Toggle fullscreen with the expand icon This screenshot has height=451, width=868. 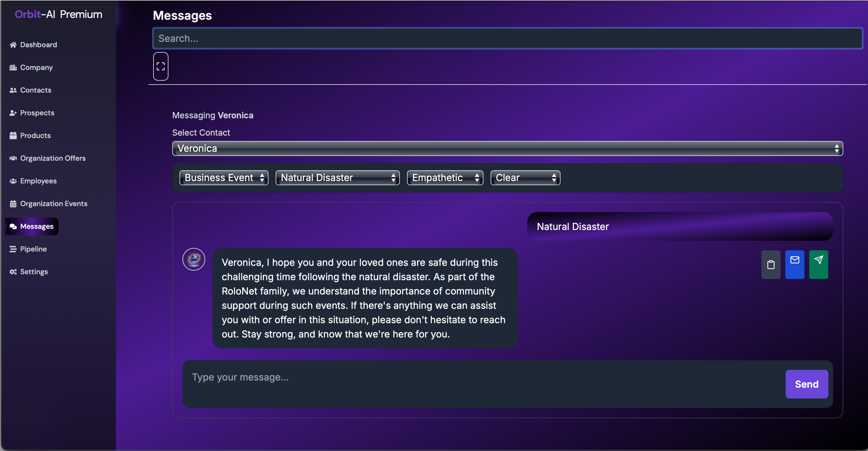click(161, 66)
